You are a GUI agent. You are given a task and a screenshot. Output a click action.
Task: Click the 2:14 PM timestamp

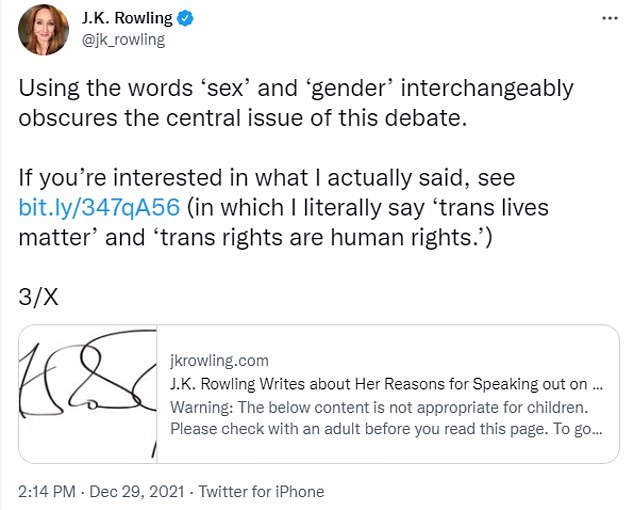click(48, 492)
